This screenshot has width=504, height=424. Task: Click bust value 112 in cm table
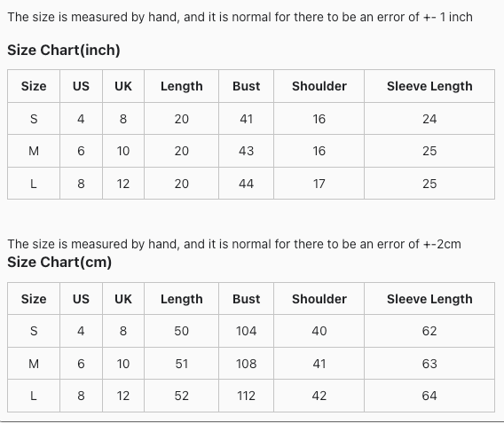click(x=246, y=396)
